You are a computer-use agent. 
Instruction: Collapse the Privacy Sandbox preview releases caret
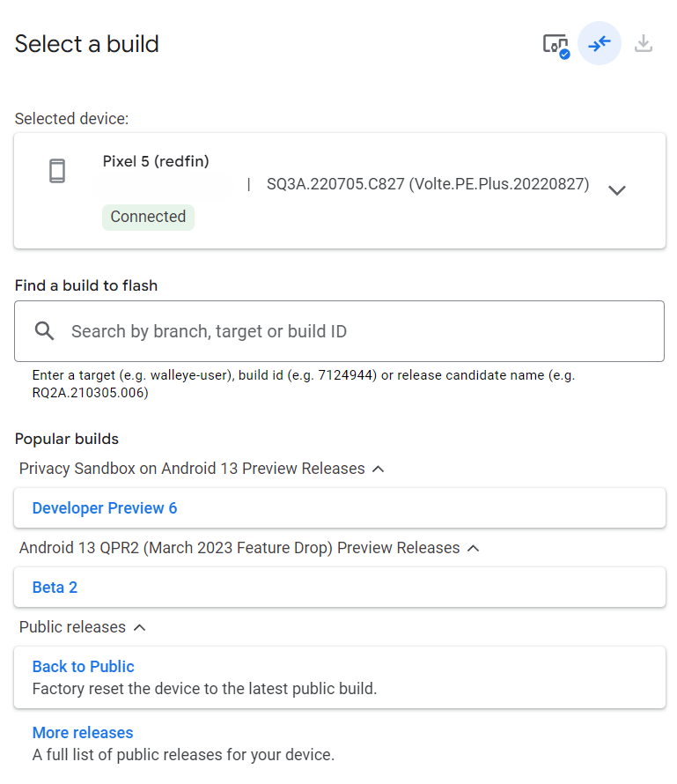[379, 470]
